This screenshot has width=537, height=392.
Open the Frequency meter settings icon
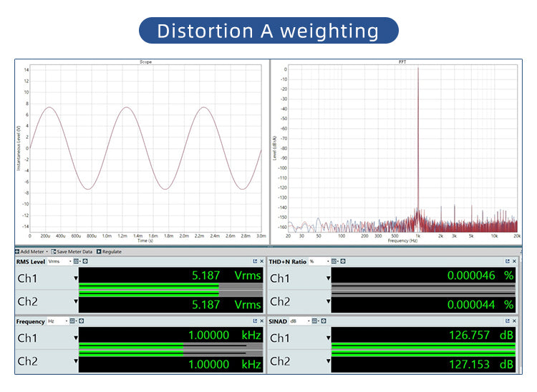[82, 321]
